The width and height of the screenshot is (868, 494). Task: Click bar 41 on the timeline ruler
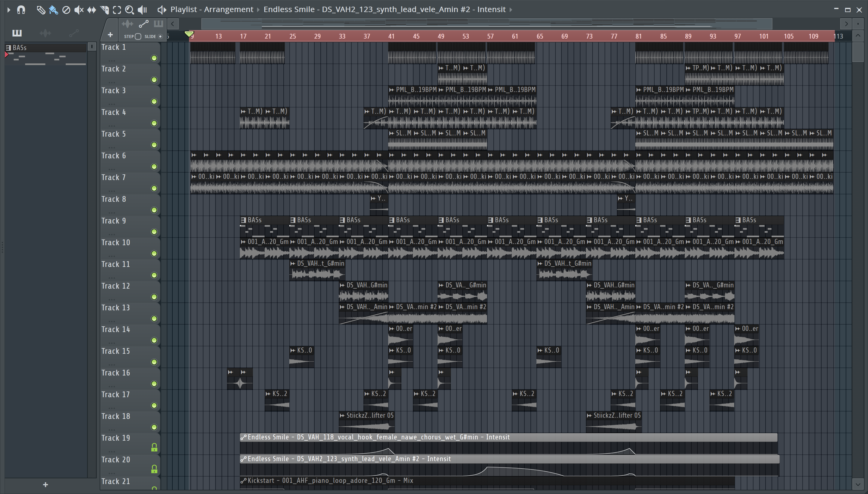pos(391,36)
